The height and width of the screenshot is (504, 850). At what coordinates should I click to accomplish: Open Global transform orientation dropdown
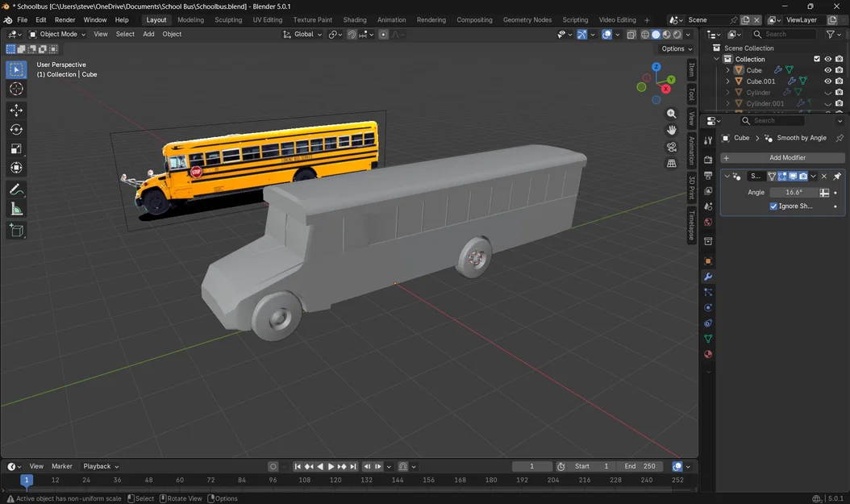[x=302, y=34]
